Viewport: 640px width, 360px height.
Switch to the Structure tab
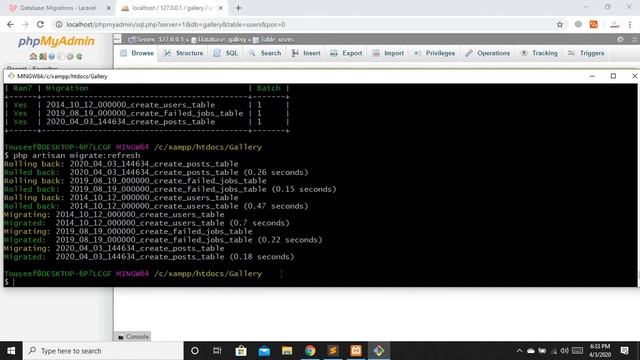coord(184,53)
